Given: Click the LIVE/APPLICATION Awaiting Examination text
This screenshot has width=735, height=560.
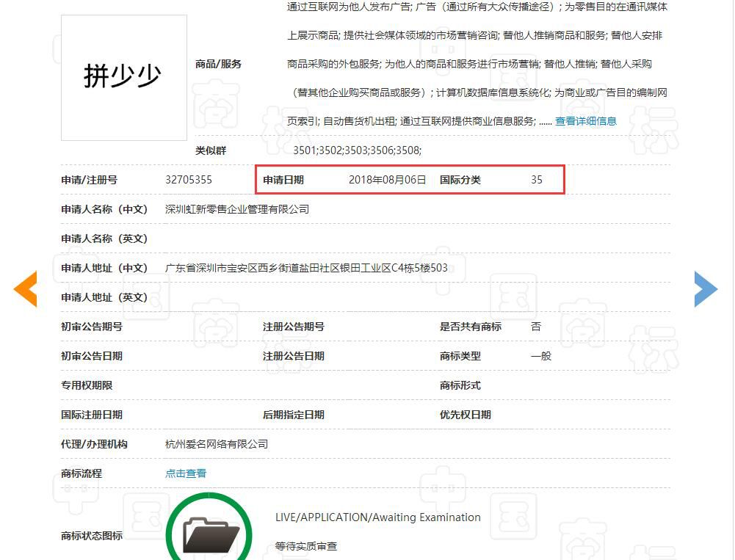Looking at the screenshot, I should click(377, 517).
